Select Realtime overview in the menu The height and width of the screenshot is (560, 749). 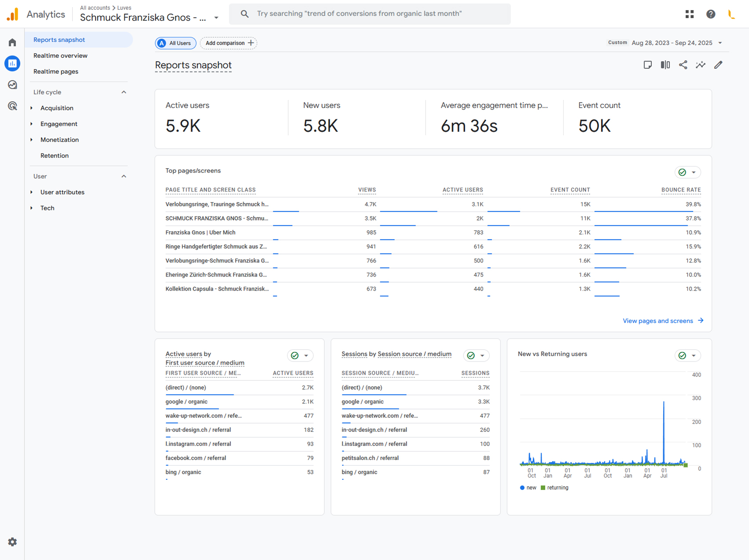pyautogui.click(x=60, y=55)
